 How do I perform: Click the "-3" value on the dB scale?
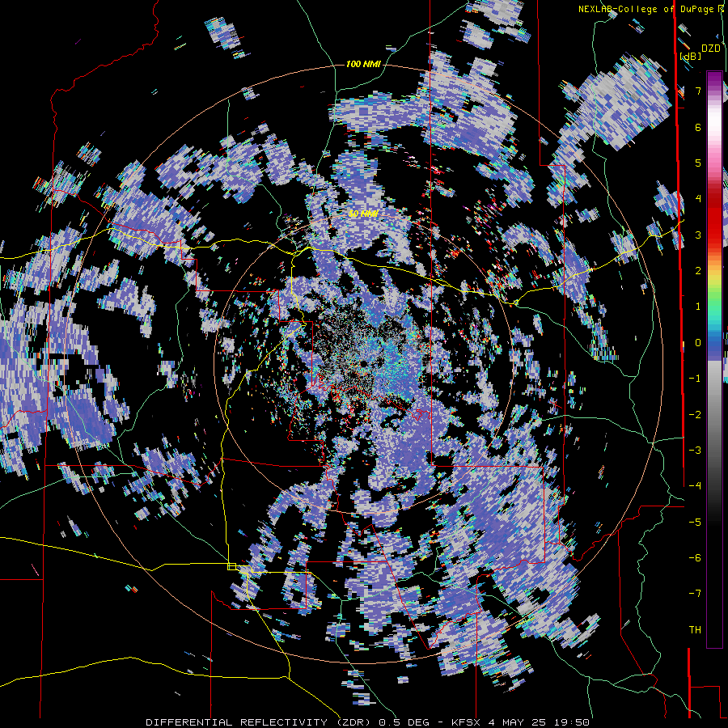(x=695, y=451)
